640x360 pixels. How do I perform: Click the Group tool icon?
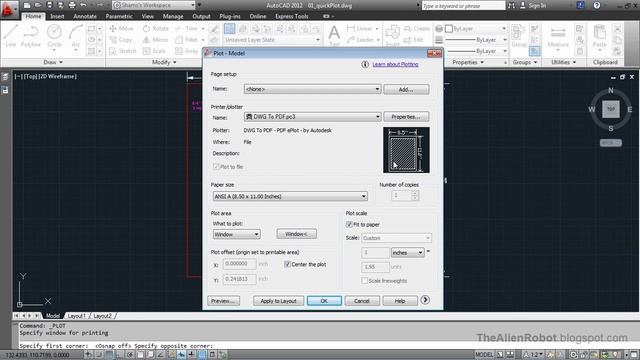click(x=519, y=36)
